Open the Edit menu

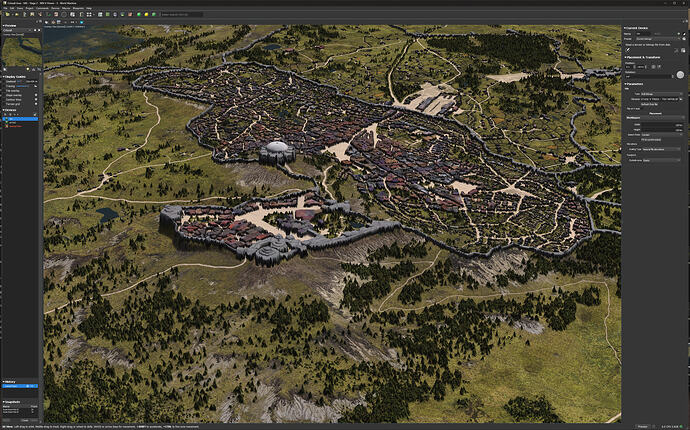tap(12, 8)
